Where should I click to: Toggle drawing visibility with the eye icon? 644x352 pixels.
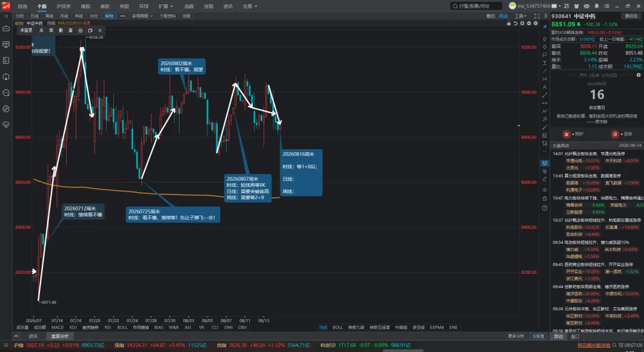544,190
